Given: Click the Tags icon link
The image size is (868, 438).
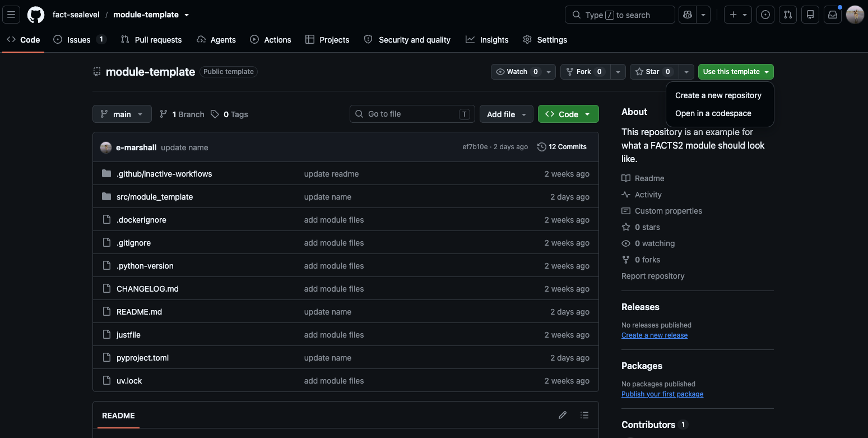Looking at the screenshot, I should pos(229,114).
